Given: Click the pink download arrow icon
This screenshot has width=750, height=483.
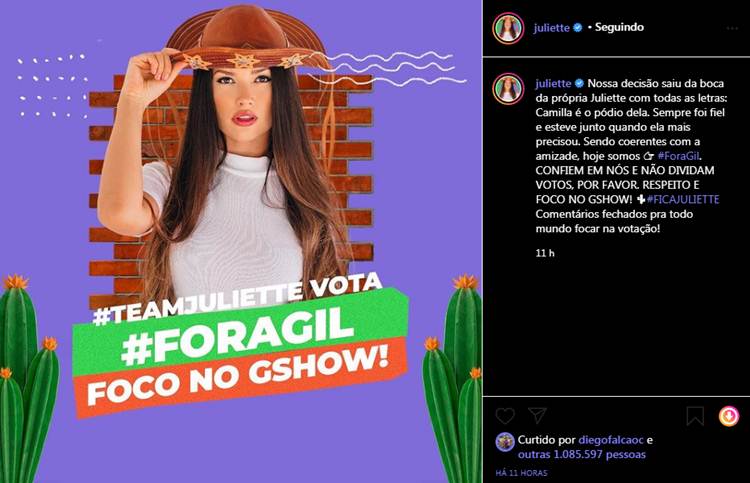Looking at the screenshot, I should [x=728, y=416].
